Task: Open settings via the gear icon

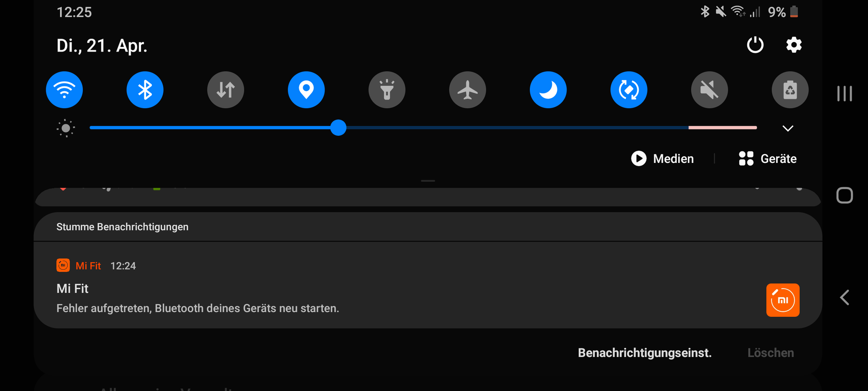Action: click(x=794, y=45)
